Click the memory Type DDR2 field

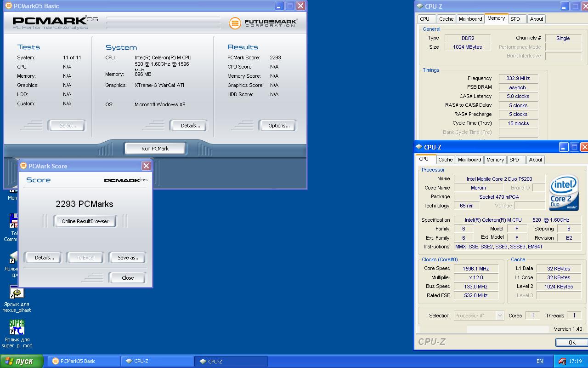(x=468, y=38)
